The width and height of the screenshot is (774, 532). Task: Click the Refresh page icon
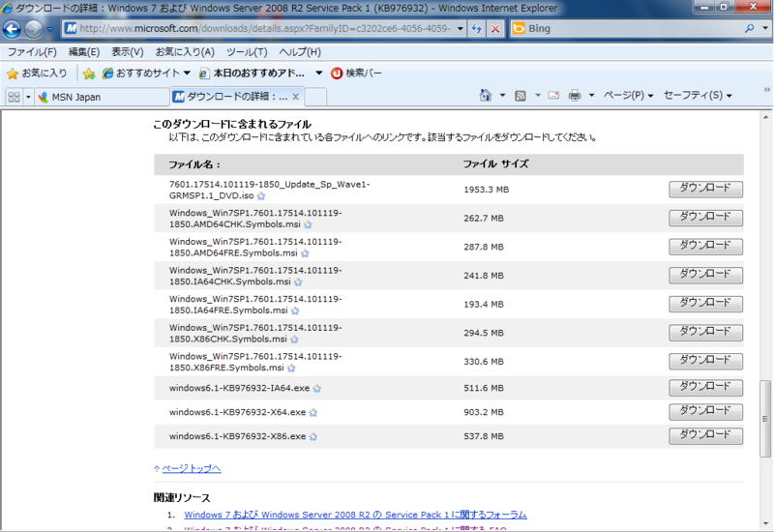476,29
